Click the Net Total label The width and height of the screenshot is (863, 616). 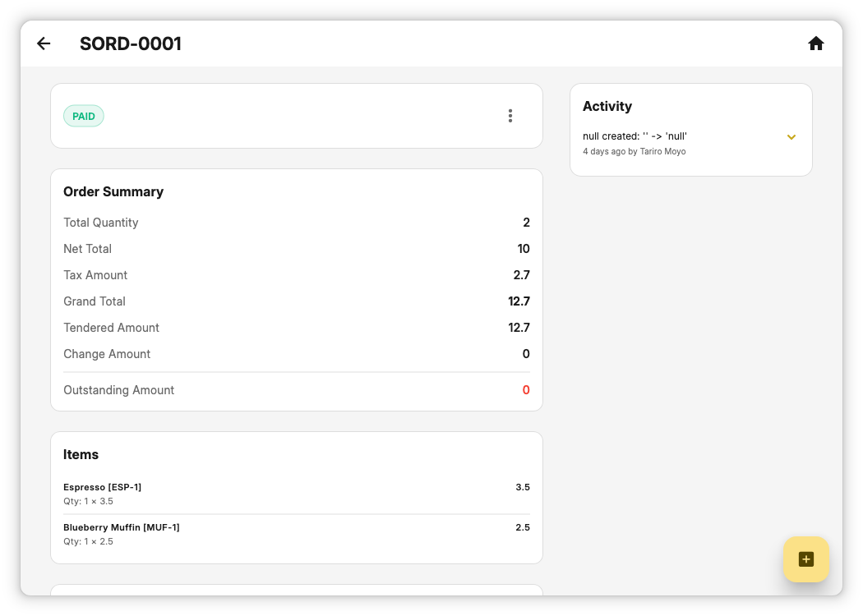coord(87,249)
